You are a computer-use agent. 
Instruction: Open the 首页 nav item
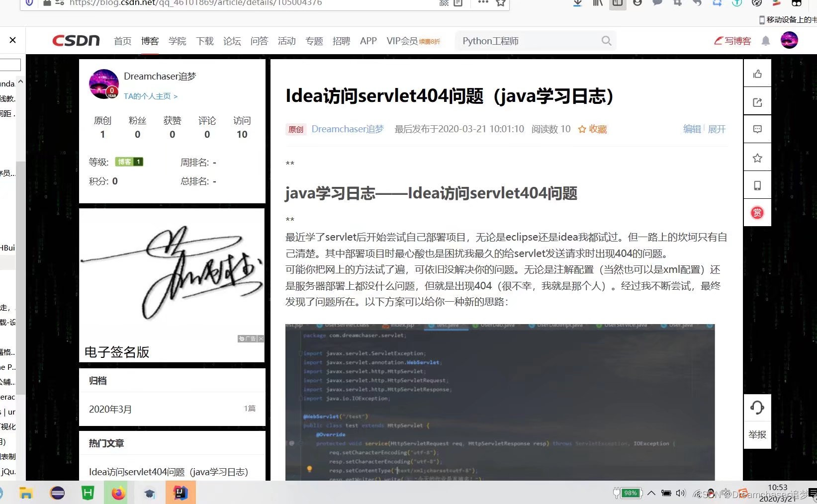pos(122,41)
